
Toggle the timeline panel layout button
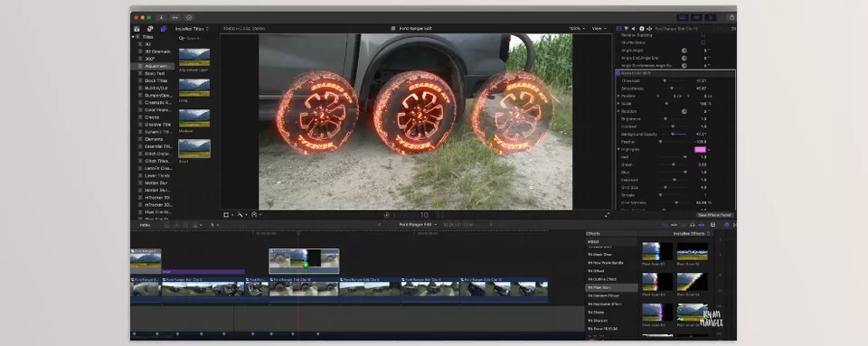point(696,18)
